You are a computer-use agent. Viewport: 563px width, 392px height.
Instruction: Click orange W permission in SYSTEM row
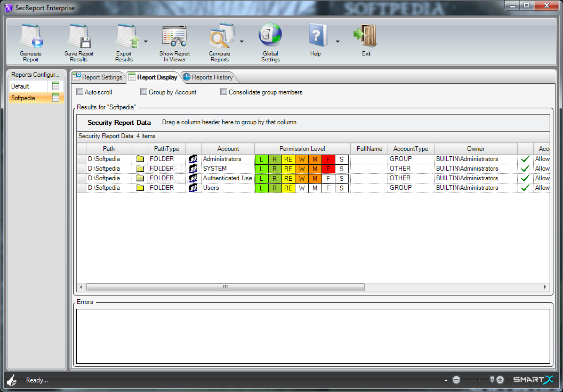(302, 169)
